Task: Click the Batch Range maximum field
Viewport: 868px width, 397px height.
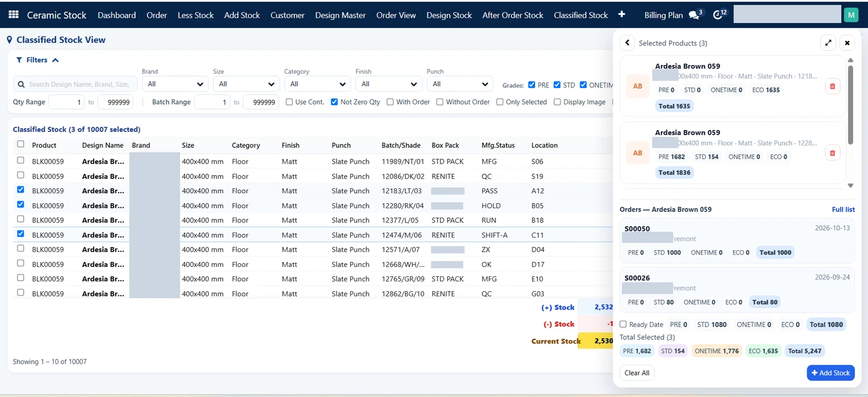Action: tap(261, 102)
